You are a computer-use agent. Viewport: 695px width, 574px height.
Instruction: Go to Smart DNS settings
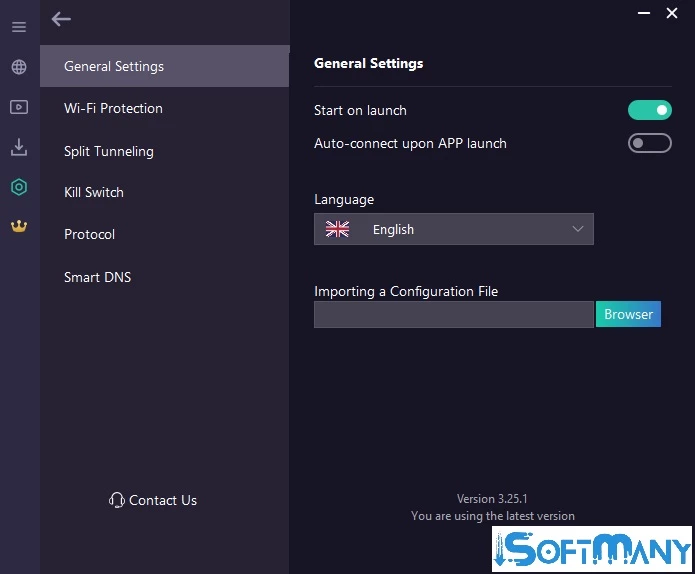(x=97, y=277)
